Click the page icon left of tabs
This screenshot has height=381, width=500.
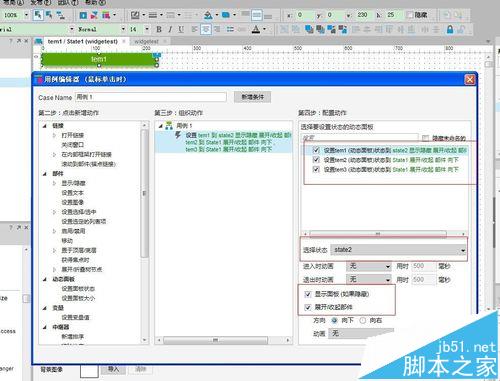[x=39, y=41]
